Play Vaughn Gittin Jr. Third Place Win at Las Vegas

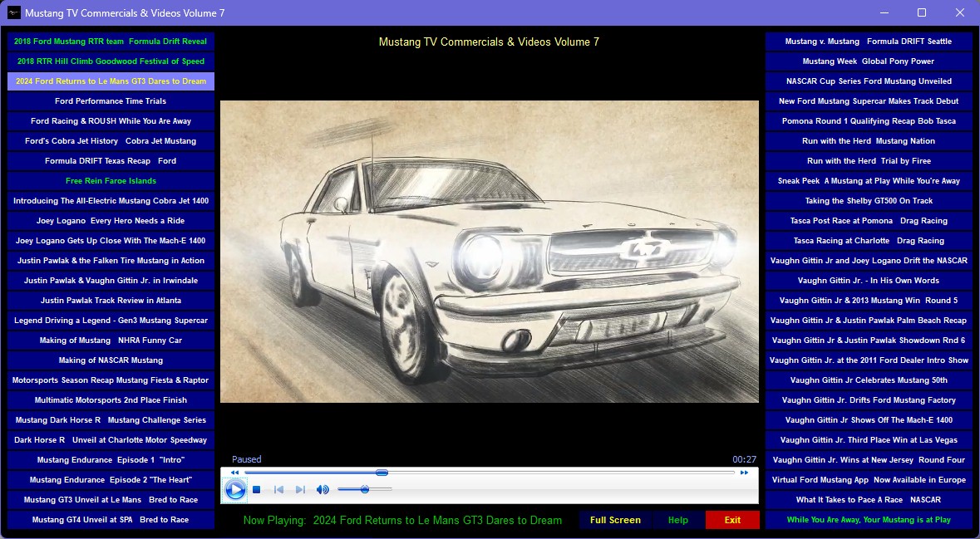click(869, 440)
